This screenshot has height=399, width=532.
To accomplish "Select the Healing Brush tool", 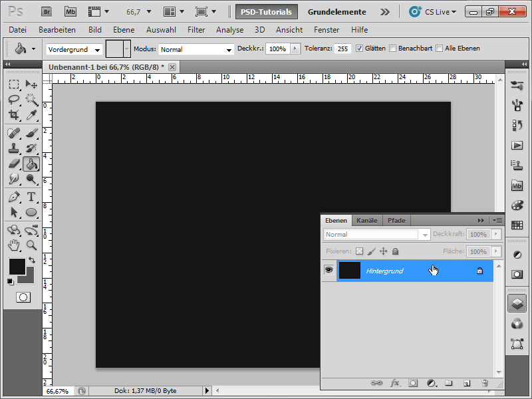I will 14,133.
